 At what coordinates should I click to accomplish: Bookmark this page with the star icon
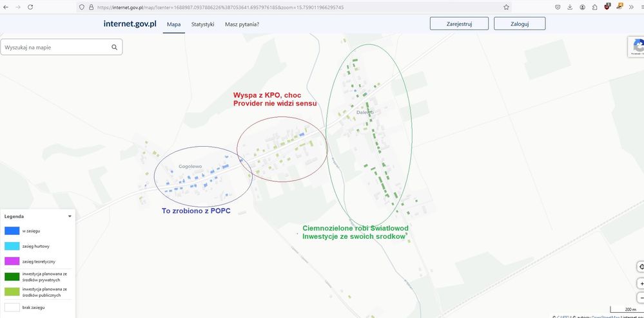[506, 7]
